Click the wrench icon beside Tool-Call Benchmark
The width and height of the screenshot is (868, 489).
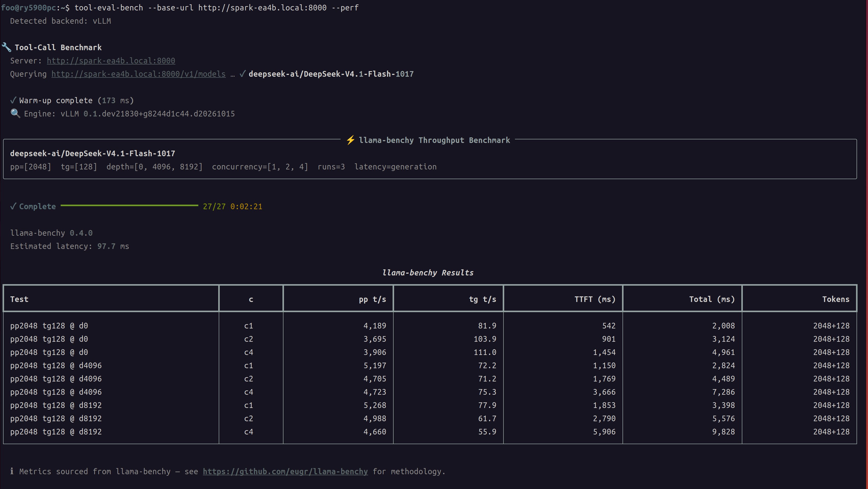(6, 47)
